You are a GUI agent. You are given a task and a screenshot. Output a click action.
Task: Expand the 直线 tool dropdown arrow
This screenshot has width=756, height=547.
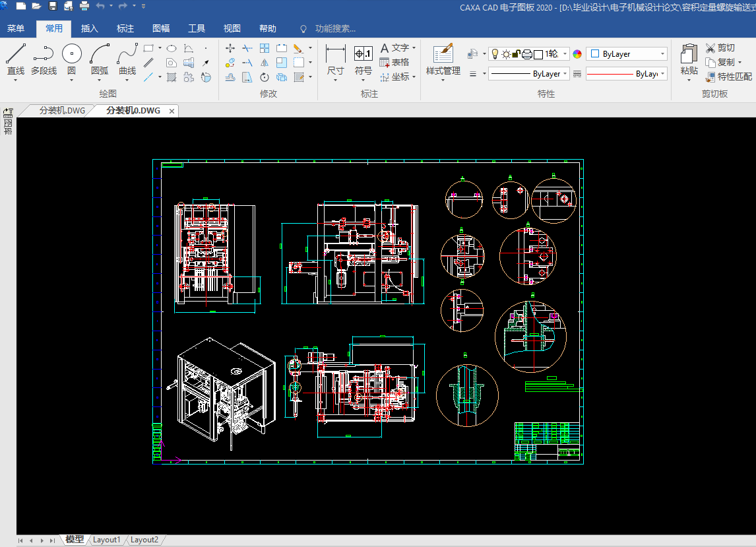coord(15,80)
